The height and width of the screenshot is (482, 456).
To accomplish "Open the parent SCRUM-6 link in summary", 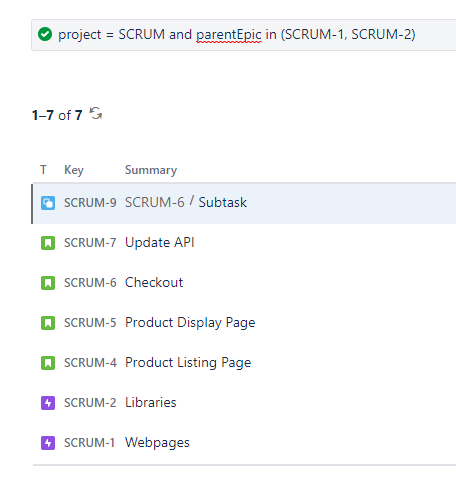I will tap(155, 202).
